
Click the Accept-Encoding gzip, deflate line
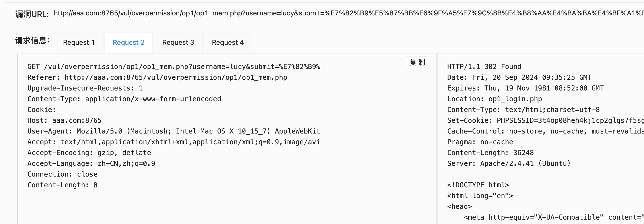(x=89, y=153)
